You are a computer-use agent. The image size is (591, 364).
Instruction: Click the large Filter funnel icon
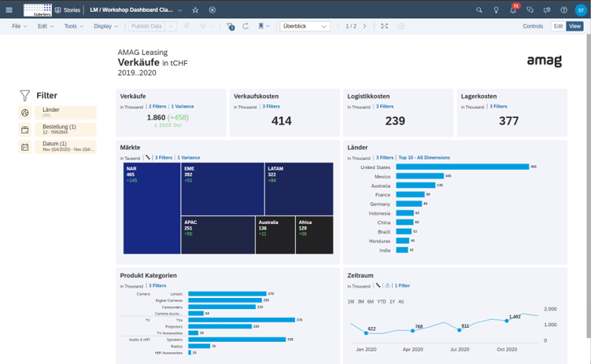tap(25, 96)
